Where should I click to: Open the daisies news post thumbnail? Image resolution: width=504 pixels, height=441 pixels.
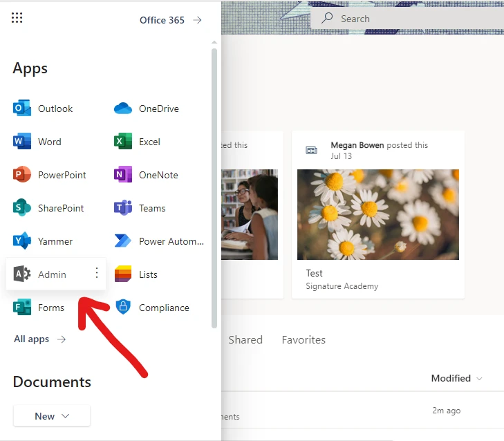tap(378, 214)
